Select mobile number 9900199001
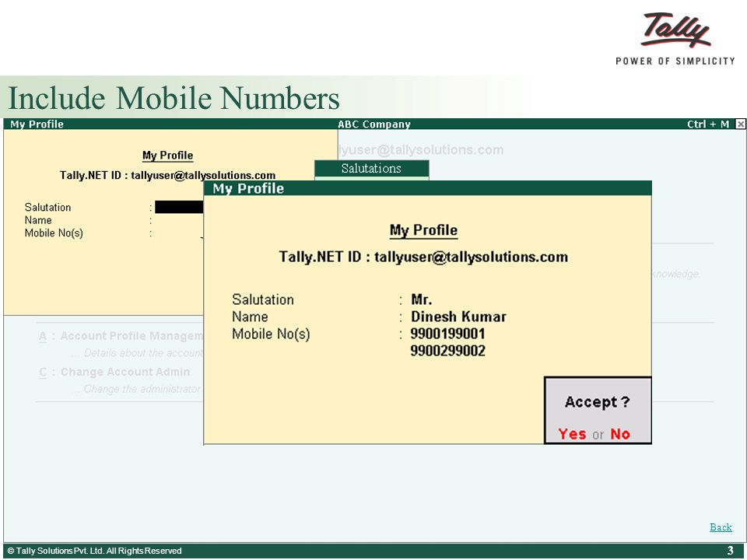 pos(447,334)
